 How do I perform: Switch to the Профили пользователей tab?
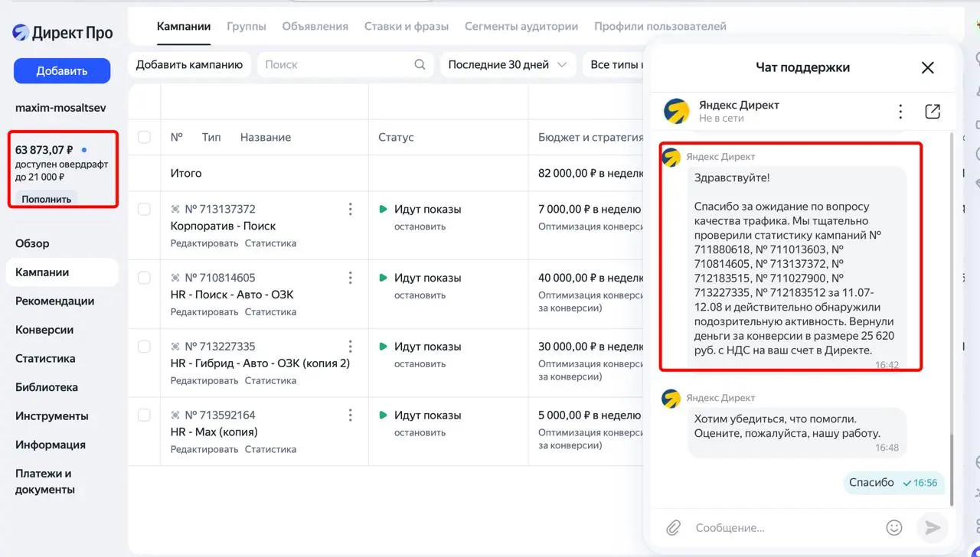coord(660,26)
